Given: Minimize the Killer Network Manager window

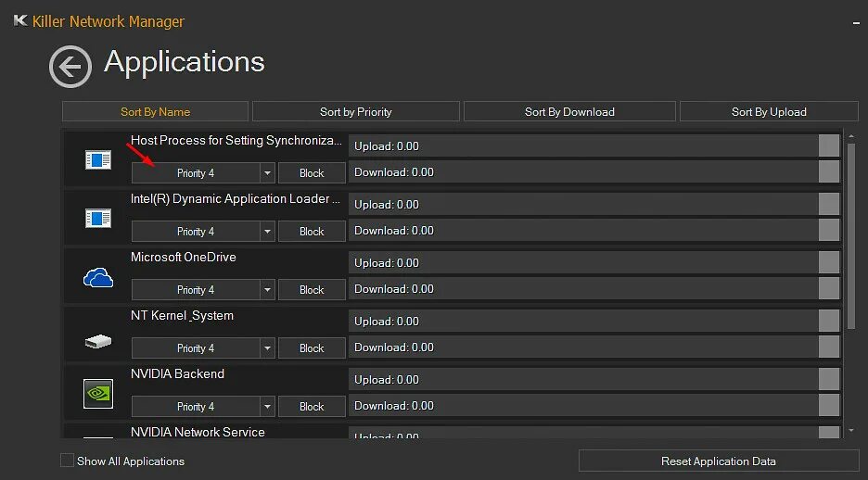Looking at the screenshot, I should pyautogui.click(x=856, y=22).
